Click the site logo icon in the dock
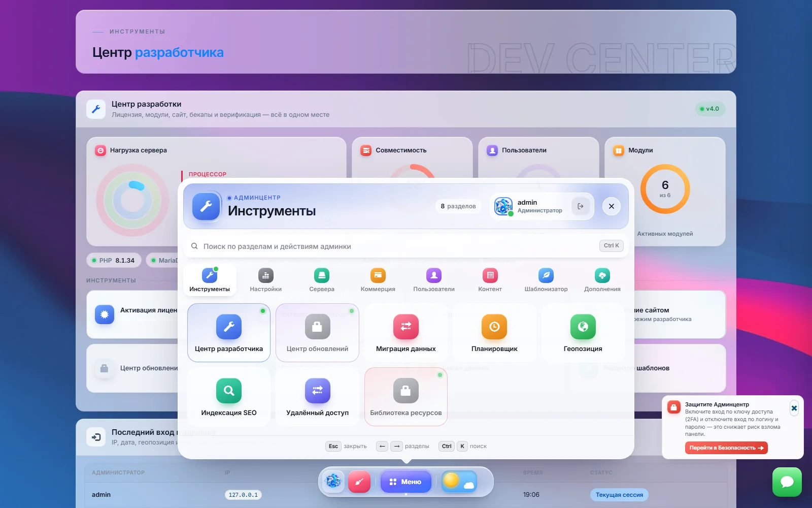Image resolution: width=812 pixels, height=508 pixels. 333,482
